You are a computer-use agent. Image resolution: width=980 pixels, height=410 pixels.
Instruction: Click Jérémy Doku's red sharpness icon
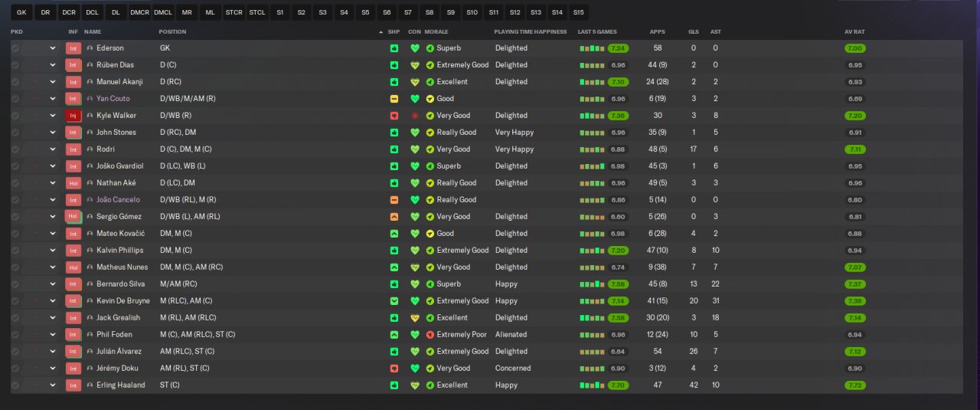coord(394,368)
